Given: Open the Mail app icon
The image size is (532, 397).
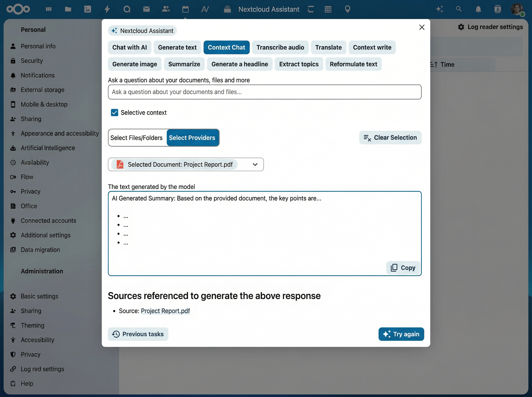Looking at the screenshot, I should click(146, 9).
